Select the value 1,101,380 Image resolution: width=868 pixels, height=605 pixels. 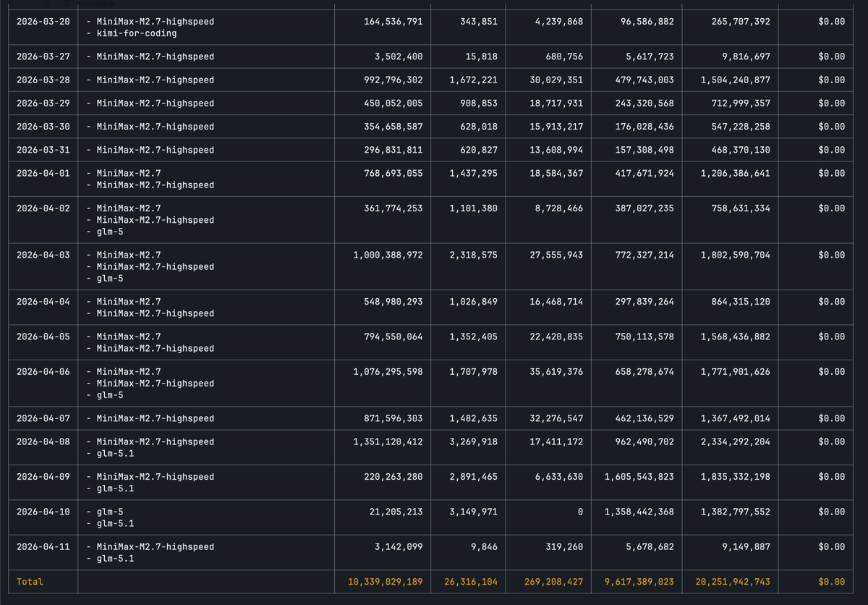pos(474,208)
